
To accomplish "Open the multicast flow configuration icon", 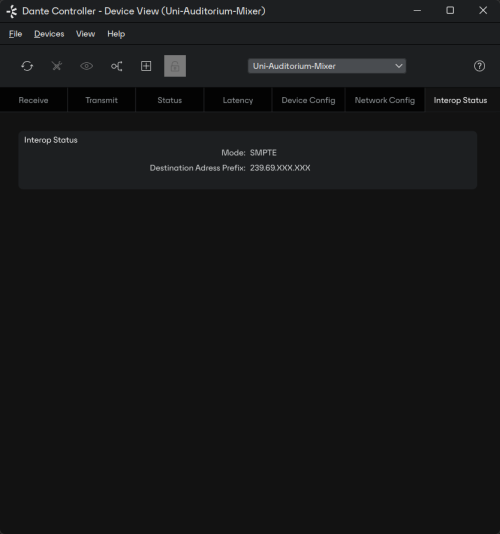I will click(116, 66).
